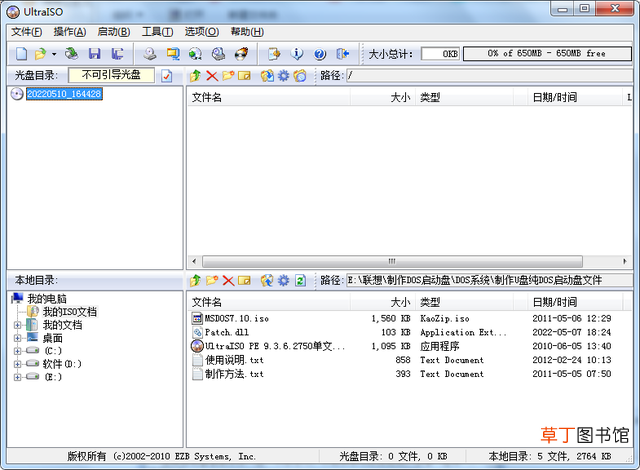Open the 启动(B) menu

pyautogui.click(x=114, y=32)
